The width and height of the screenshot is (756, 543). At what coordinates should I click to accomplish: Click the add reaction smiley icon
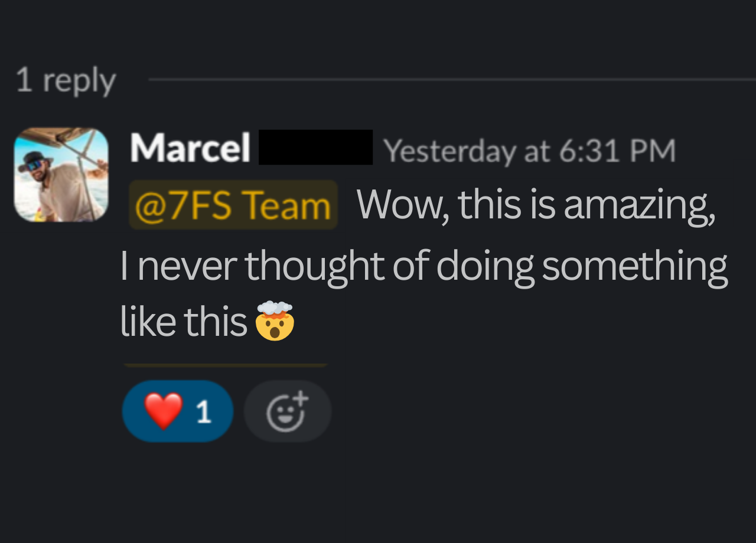tap(287, 411)
